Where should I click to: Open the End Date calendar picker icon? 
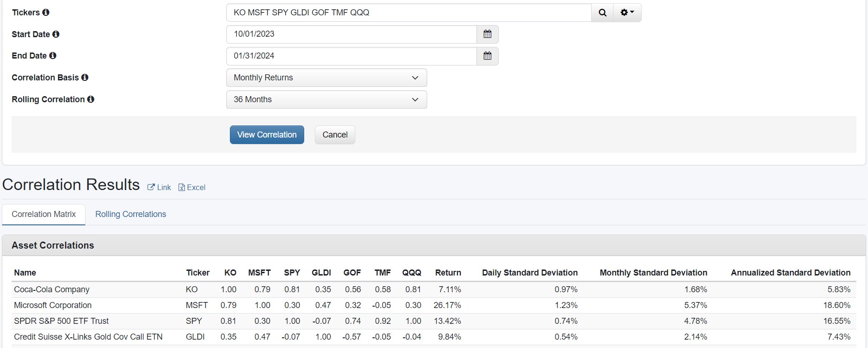(487, 56)
